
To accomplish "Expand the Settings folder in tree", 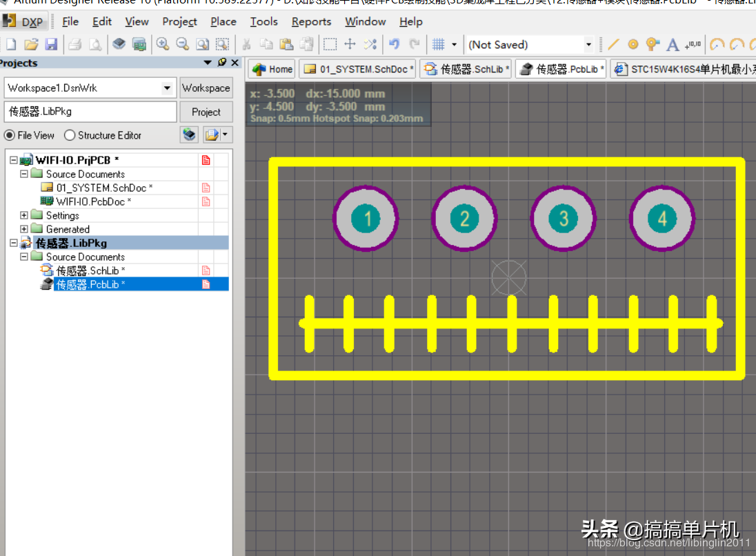I will click(x=24, y=215).
